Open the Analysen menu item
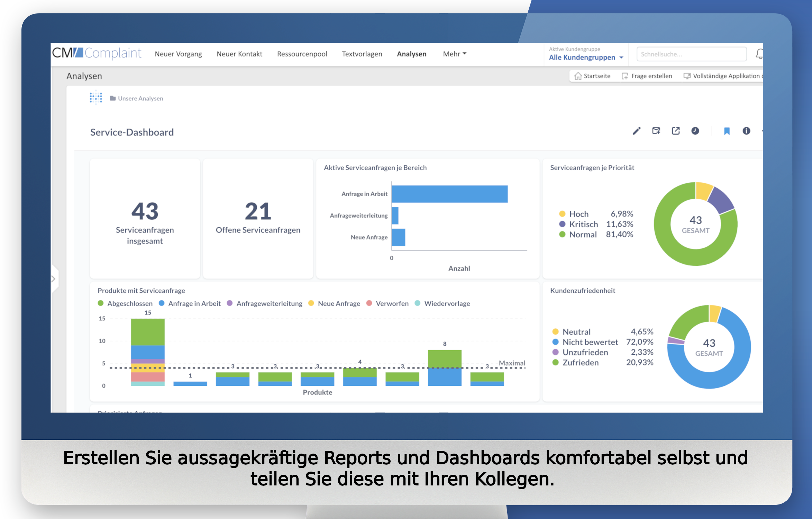The width and height of the screenshot is (812, 519). point(411,54)
